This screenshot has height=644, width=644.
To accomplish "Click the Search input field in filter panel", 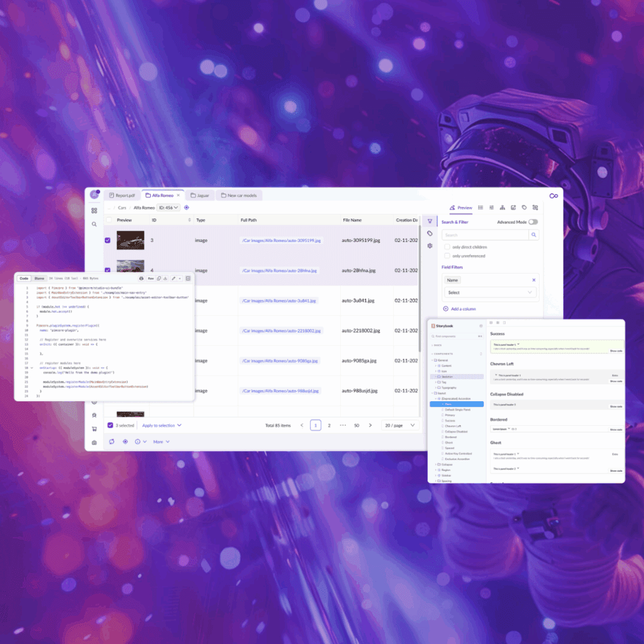I will [484, 235].
